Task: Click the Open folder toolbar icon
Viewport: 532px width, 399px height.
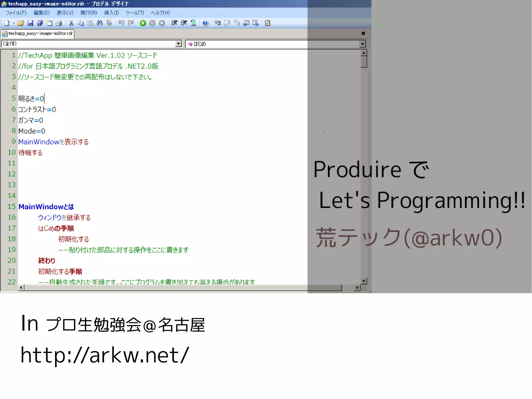Action: pyautogui.click(x=21, y=23)
